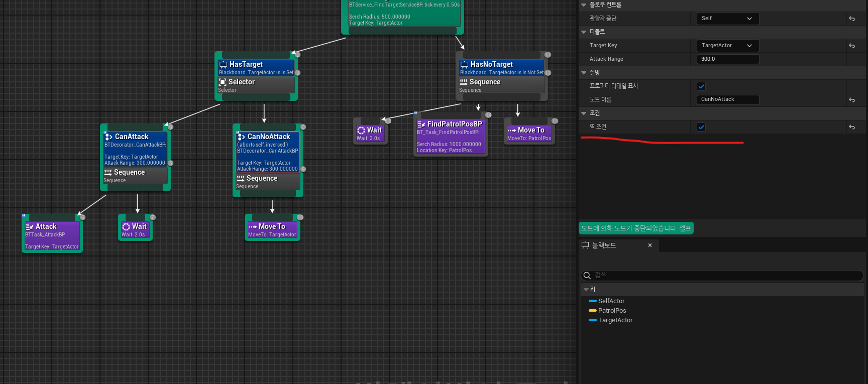Select the SelfActor blackboard key
The image size is (868, 384).
[x=611, y=301]
